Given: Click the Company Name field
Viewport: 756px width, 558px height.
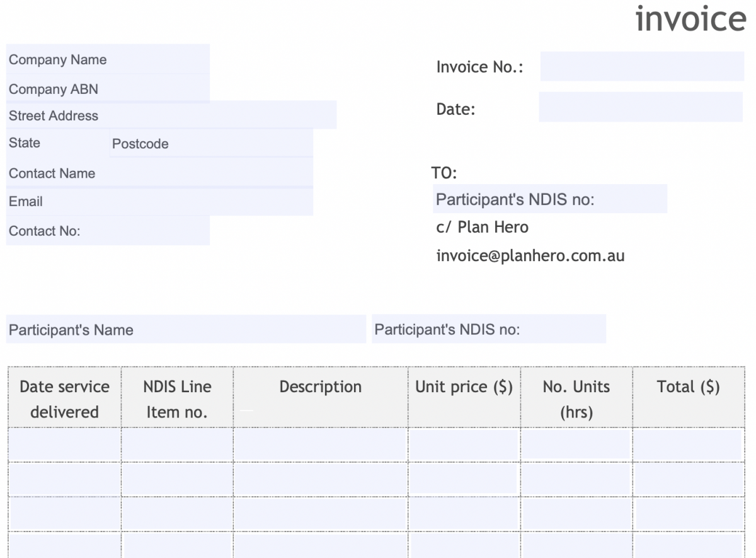Looking at the screenshot, I should coord(108,59).
